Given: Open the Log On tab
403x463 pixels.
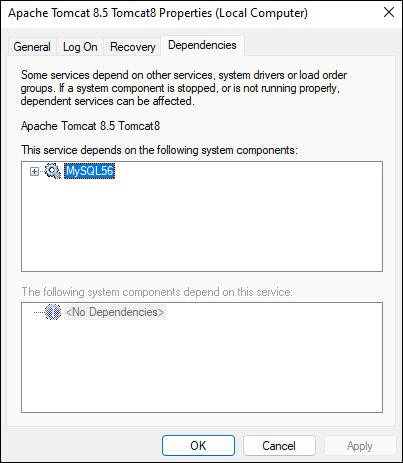Looking at the screenshot, I should [x=80, y=47].
